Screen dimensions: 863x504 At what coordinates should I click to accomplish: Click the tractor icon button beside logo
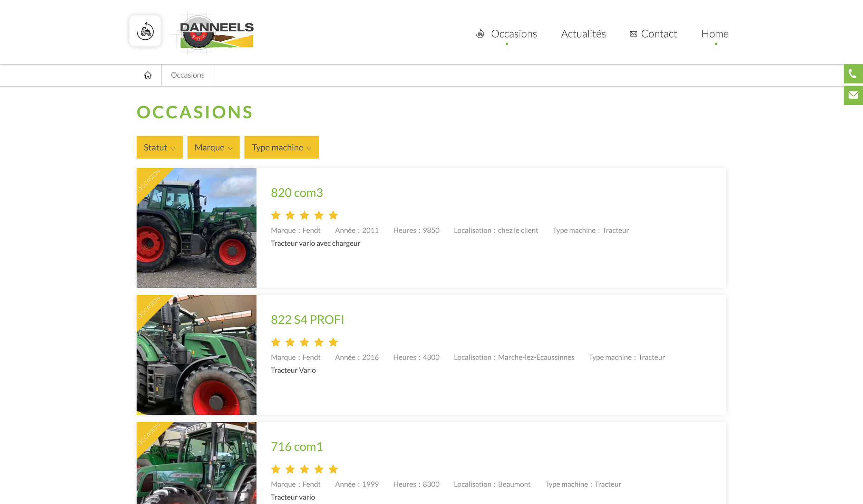145,31
